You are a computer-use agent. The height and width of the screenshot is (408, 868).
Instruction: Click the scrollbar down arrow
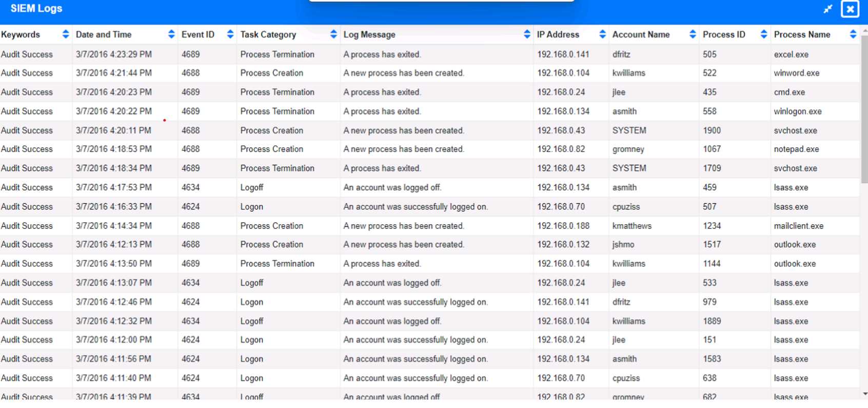tap(865, 394)
